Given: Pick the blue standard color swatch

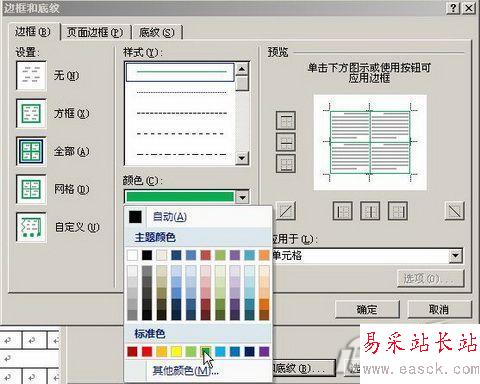Looking at the screenshot, I should 235,351.
